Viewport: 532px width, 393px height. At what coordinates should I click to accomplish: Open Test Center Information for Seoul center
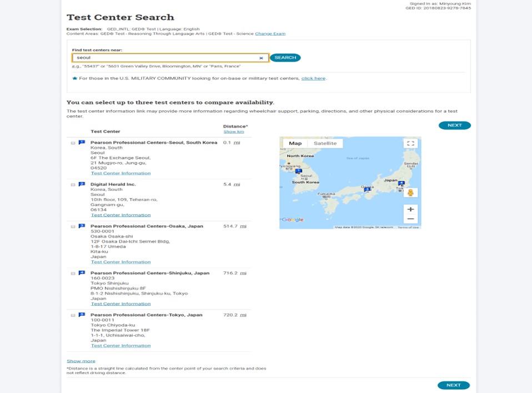pos(121,173)
